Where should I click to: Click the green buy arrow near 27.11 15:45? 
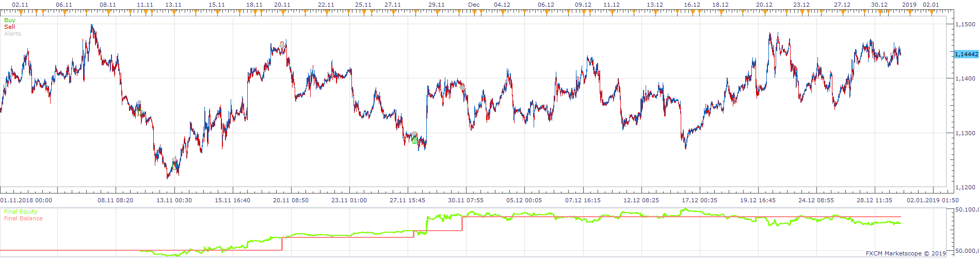(x=415, y=140)
